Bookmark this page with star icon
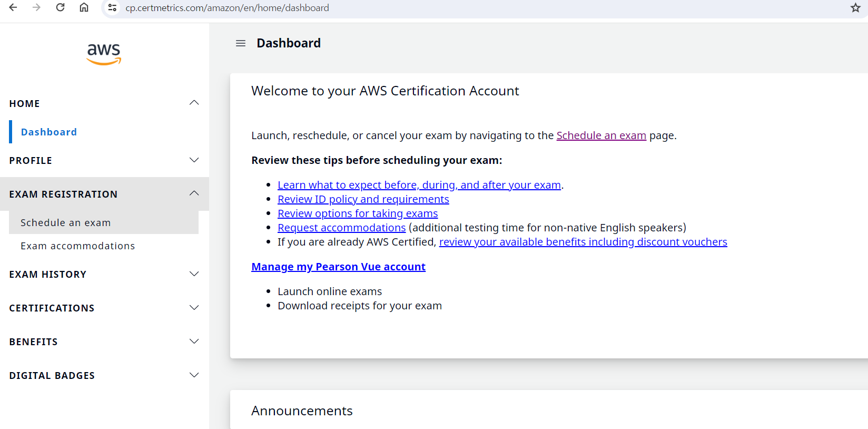This screenshot has width=868, height=429. 855,7
